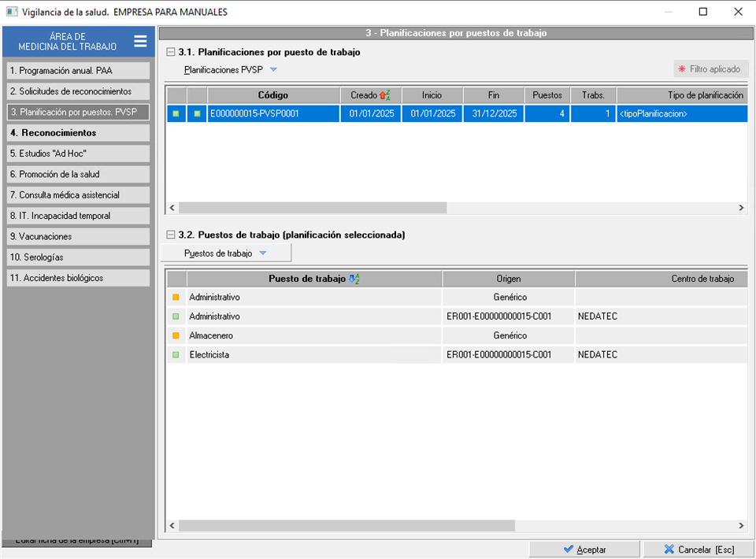
Task: Go to 1. Programación anual. PAA
Action: [78, 70]
